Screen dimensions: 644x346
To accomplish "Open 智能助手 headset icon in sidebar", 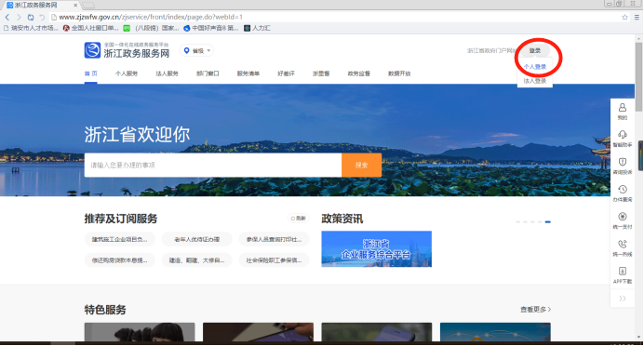I will click(x=623, y=139).
